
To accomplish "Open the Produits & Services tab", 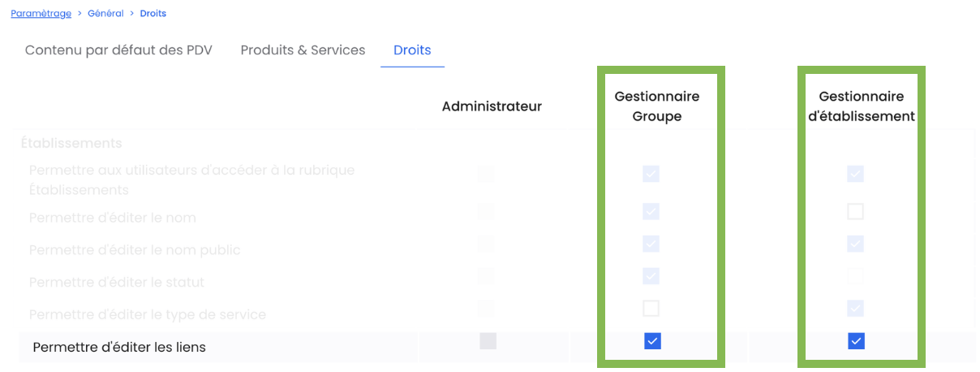I will point(303,50).
